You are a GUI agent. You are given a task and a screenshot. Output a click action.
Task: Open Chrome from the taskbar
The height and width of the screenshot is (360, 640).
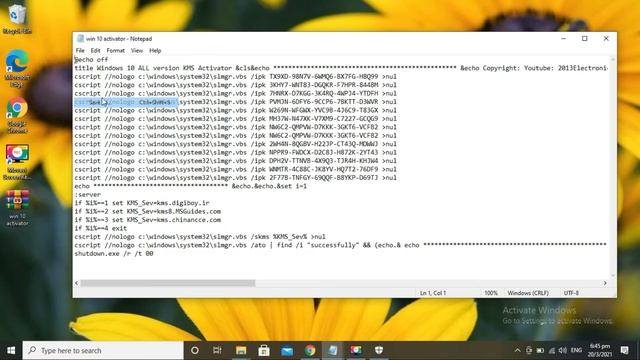pos(310,350)
